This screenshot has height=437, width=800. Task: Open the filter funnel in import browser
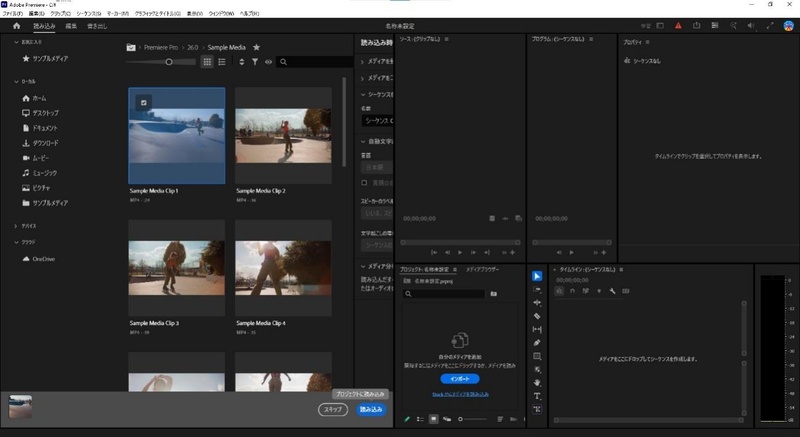(x=255, y=62)
